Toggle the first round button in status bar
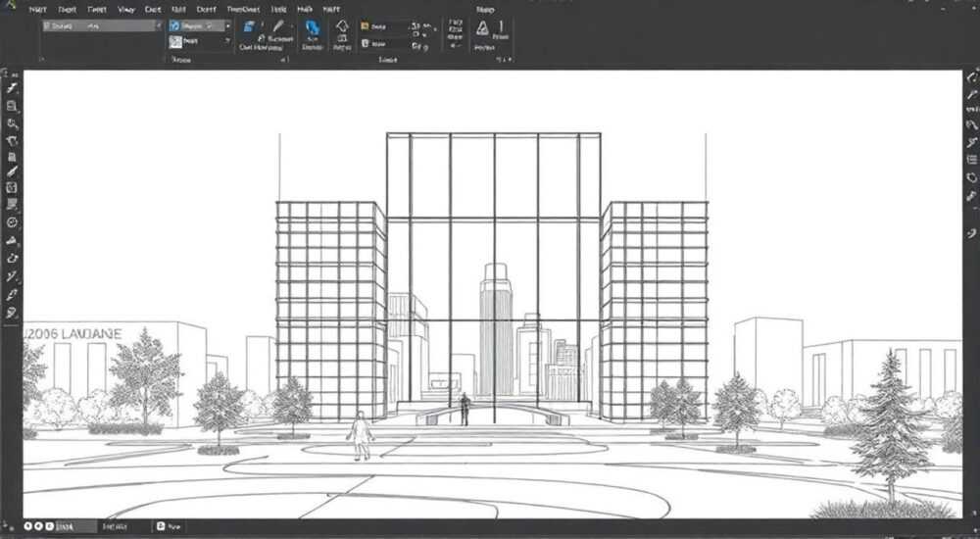Image resolution: width=980 pixels, height=539 pixels. point(28,526)
